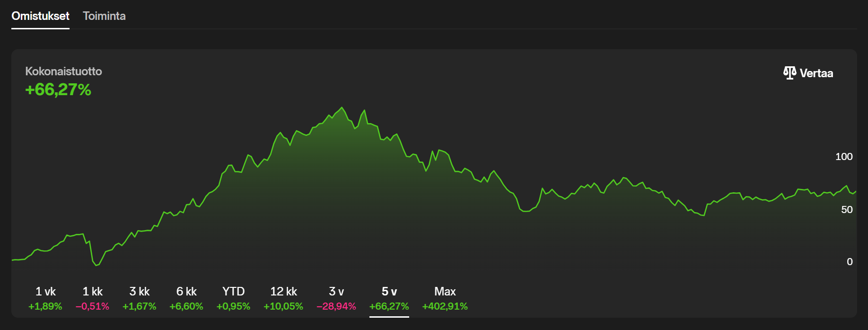
Task: Click the 100 axis label
Action: [844, 157]
